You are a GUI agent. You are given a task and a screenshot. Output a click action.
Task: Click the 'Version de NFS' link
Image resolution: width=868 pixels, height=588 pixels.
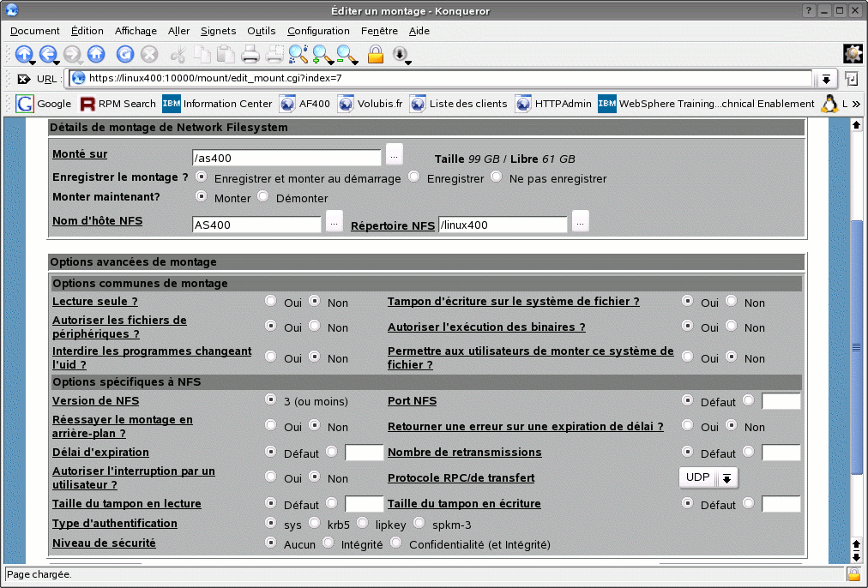pos(96,401)
